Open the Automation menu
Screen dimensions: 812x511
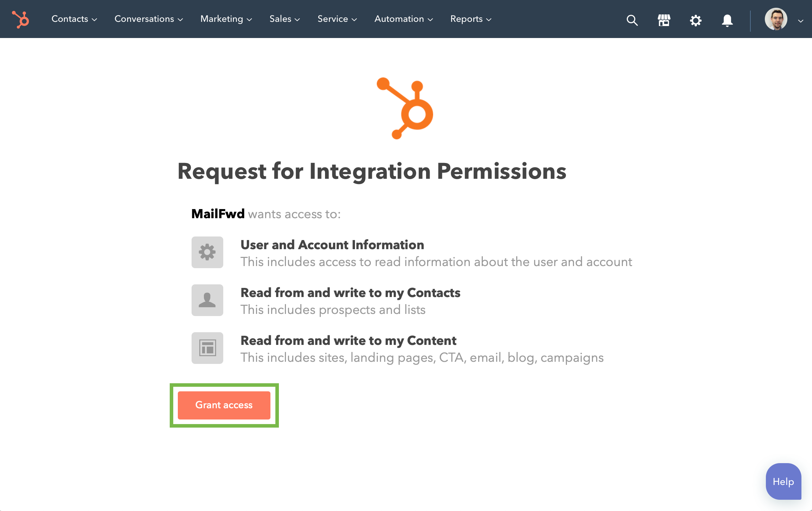(x=404, y=19)
